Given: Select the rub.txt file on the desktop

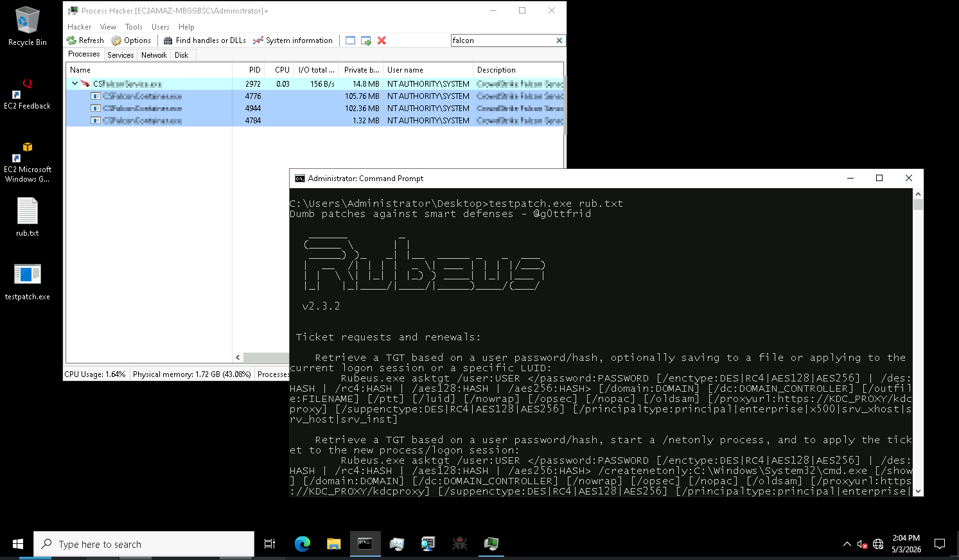Looking at the screenshot, I should pos(28,217).
